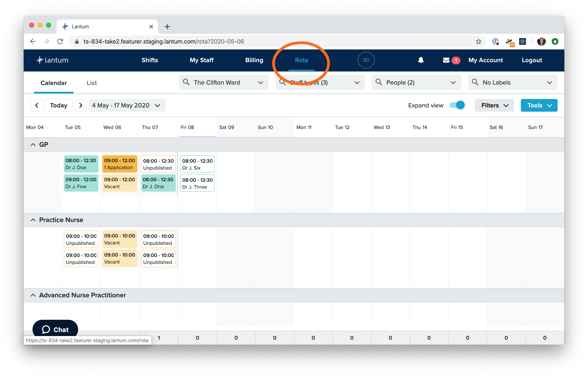The height and width of the screenshot is (376, 588).
Task: Open the Staff types (3) dropdown
Action: [x=320, y=83]
